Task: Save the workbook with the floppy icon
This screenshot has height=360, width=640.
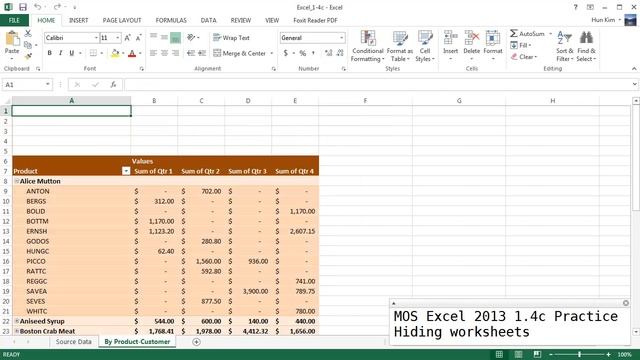Action: [22, 7]
